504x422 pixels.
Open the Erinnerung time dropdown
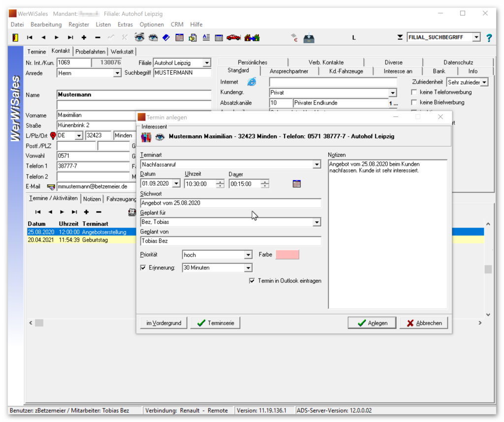248,268
